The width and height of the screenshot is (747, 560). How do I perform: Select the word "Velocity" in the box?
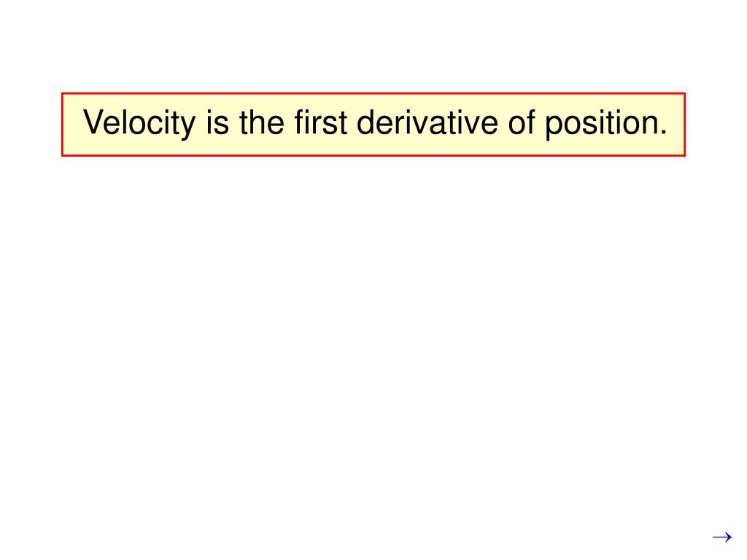pyautogui.click(x=139, y=123)
